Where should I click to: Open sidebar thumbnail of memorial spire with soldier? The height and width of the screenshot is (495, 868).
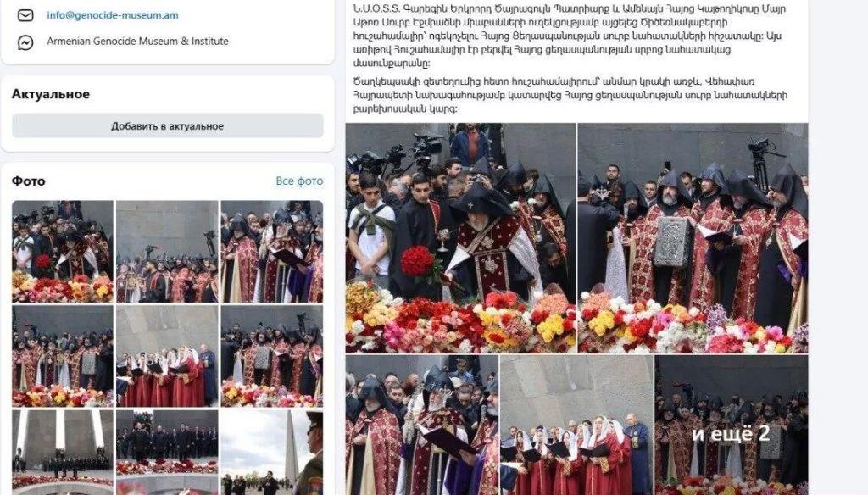point(272,453)
